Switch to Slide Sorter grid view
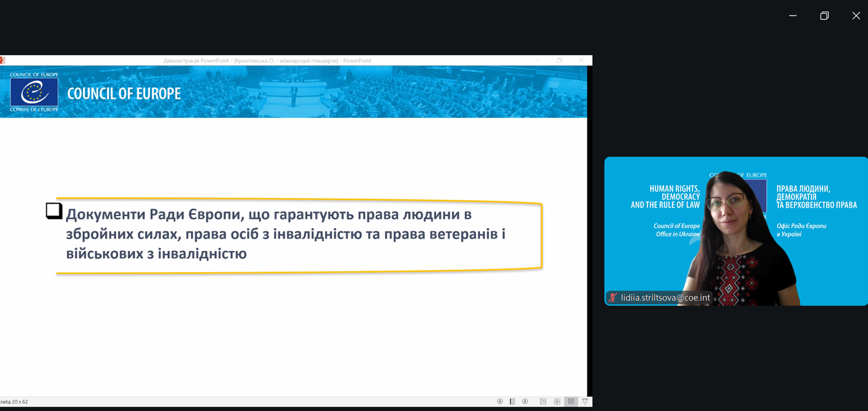868x411 pixels. [557, 402]
